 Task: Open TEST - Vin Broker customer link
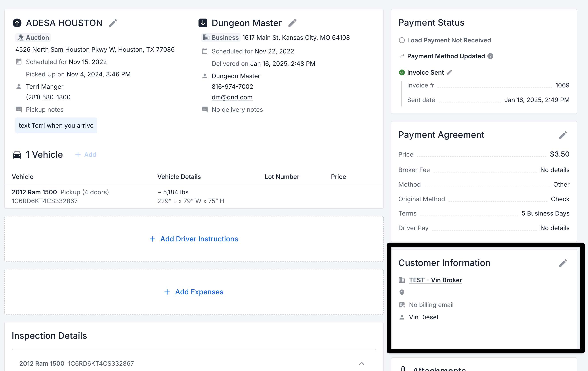pyautogui.click(x=435, y=280)
